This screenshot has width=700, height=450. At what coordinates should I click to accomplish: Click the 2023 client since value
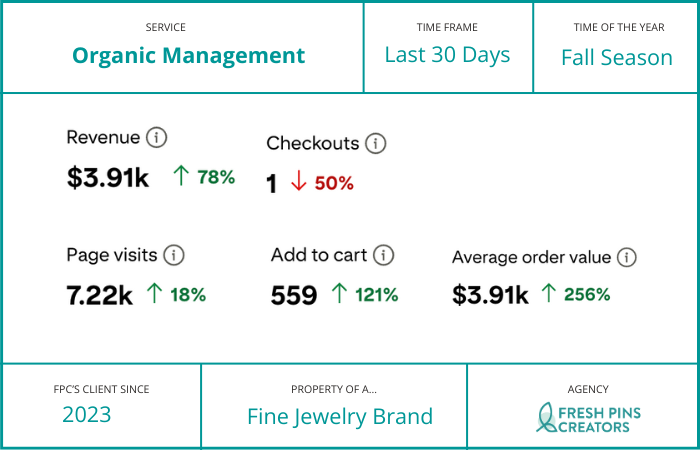click(86, 414)
